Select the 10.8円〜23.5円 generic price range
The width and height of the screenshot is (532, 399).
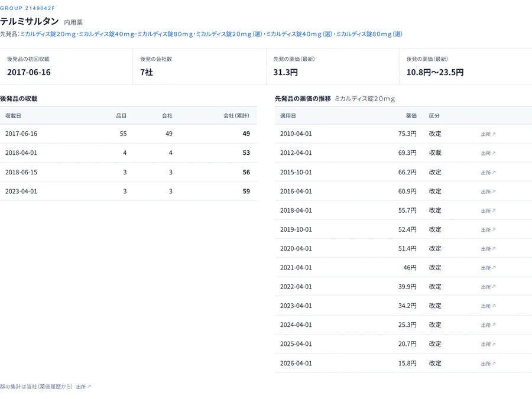click(x=435, y=72)
